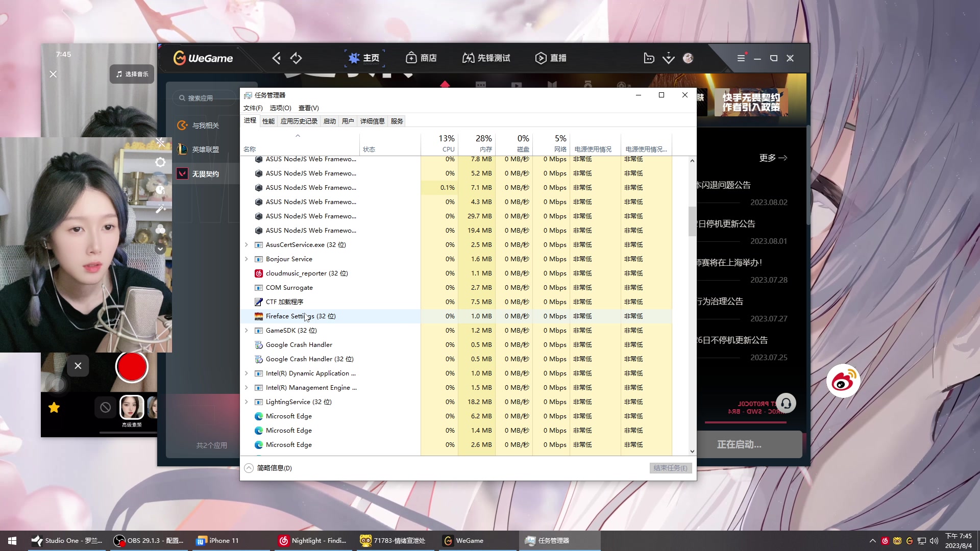Image resolution: width=980 pixels, height=551 pixels.
Task: Select Fireface Settings process row
Action: 456,316
